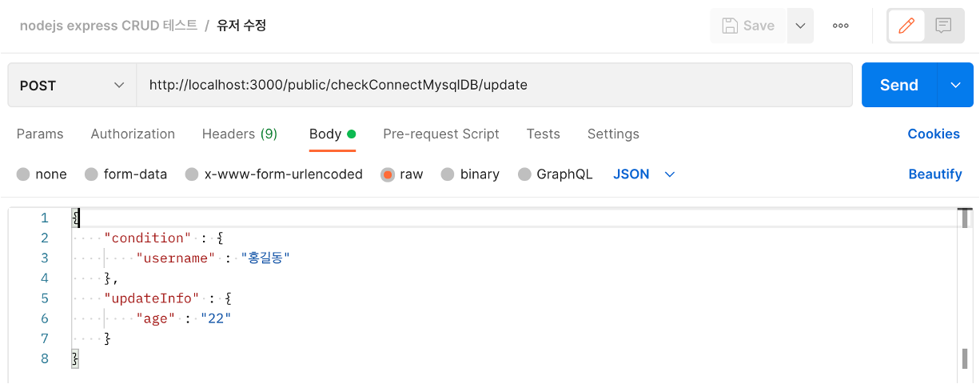980x384 pixels.
Task: Switch to the Headers (9) tab
Action: (x=240, y=134)
